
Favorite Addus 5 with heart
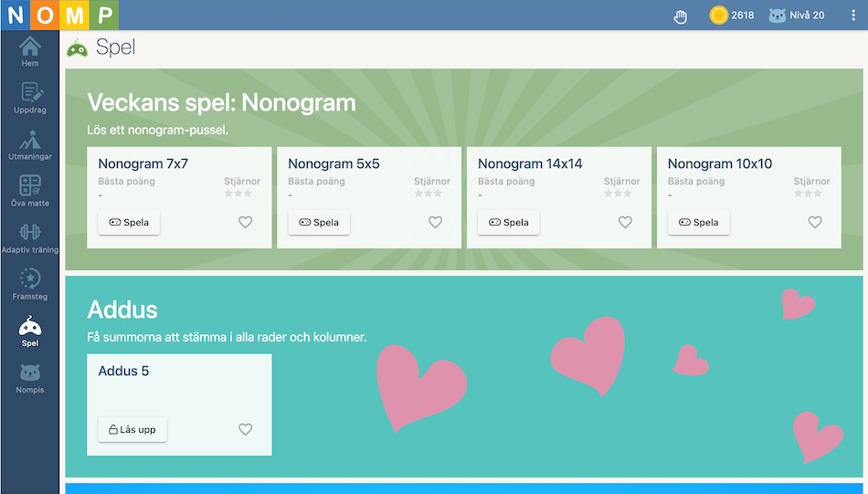(x=245, y=429)
